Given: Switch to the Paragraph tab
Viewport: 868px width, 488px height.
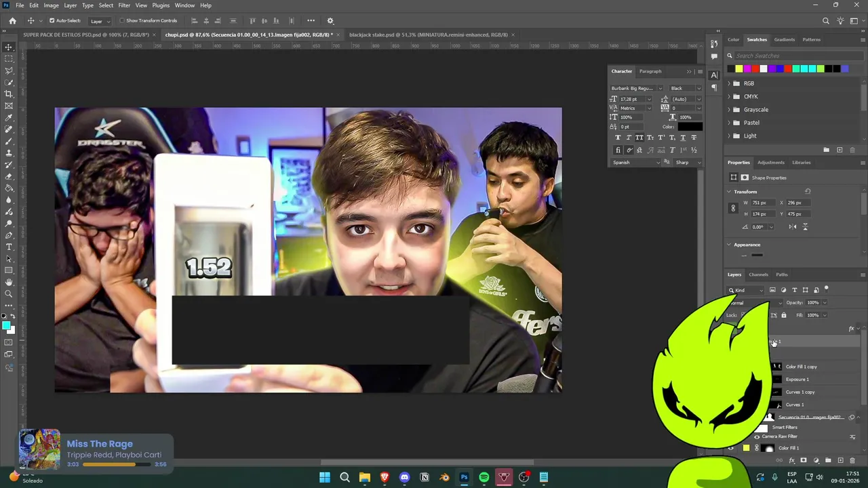Looking at the screenshot, I should [x=650, y=71].
